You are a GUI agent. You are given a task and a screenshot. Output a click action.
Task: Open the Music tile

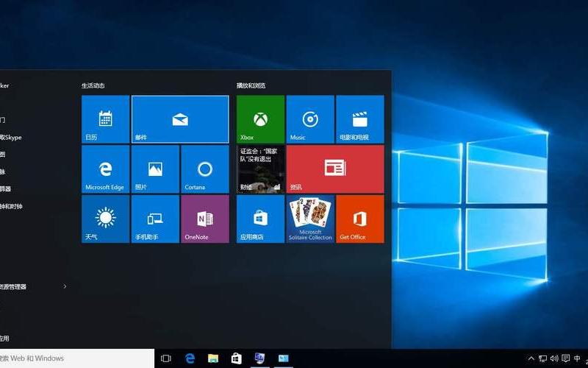point(310,119)
